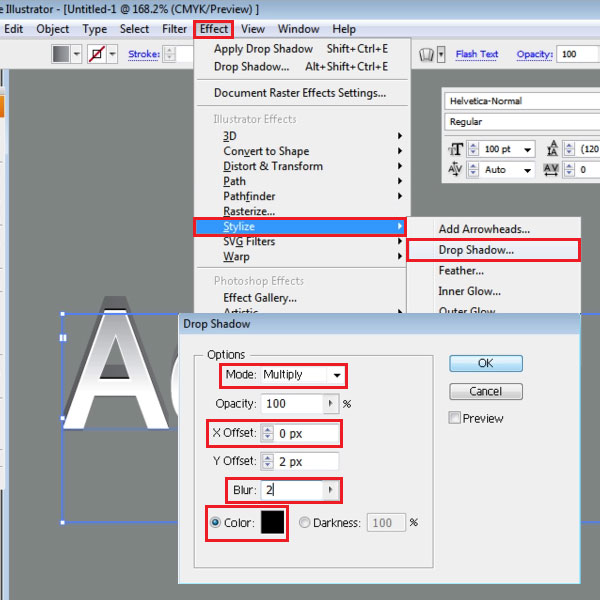The width and height of the screenshot is (600, 600).
Task: Click the stroke weight stepper arrows
Action: point(169,54)
